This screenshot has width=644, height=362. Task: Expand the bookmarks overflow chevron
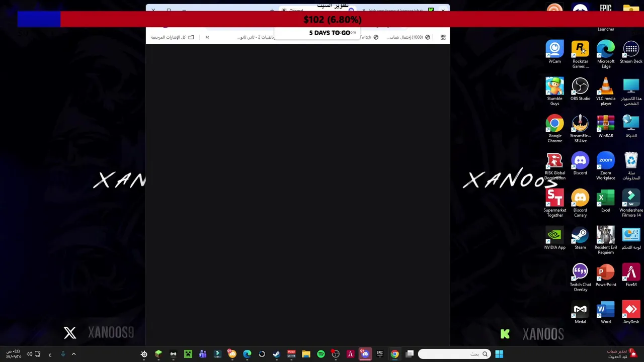tap(207, 37)
